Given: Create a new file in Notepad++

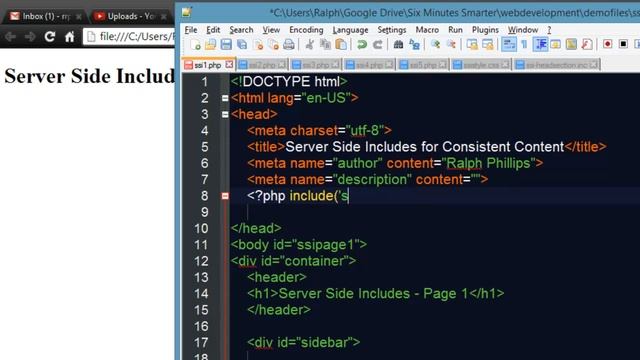Looking at the screenshot, I should 196,44.
